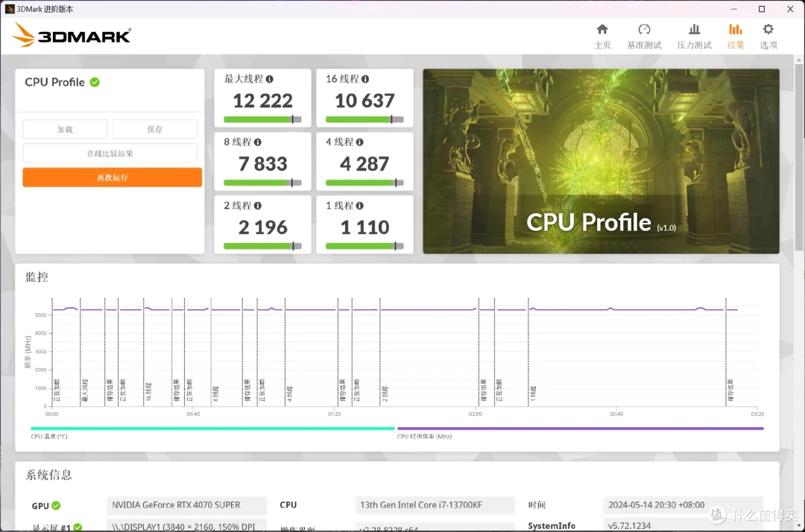Click the 在线比较结果 compare online button

110,153
